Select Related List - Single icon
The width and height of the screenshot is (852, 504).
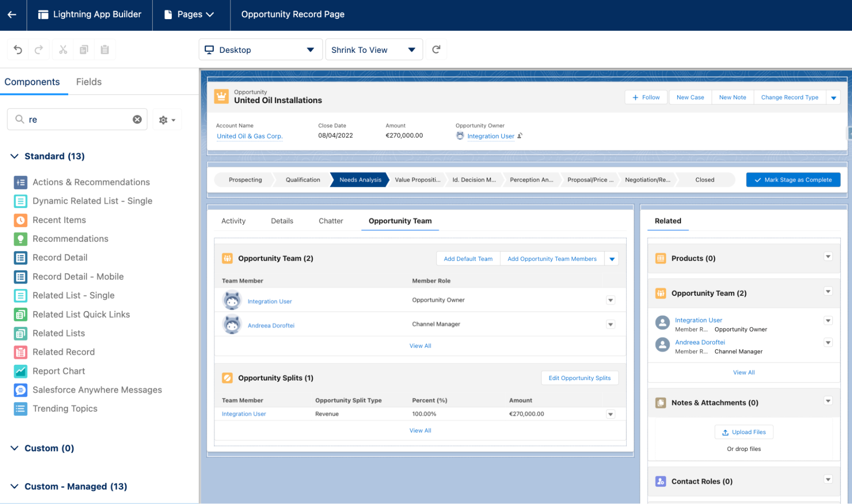coord(20,296)
